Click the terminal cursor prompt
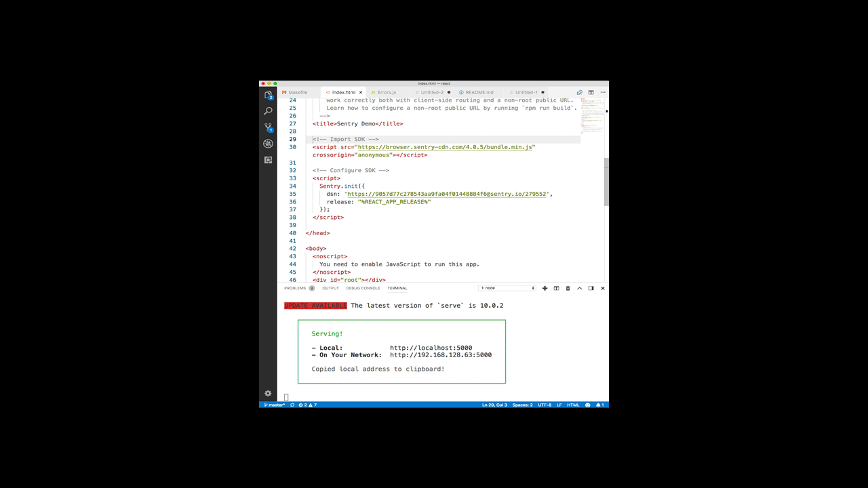 286,398
